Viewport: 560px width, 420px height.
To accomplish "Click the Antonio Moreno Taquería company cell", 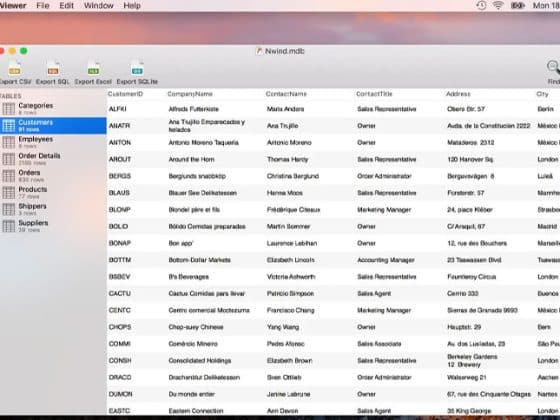I will pyautogui.click(x=204, y=142).
